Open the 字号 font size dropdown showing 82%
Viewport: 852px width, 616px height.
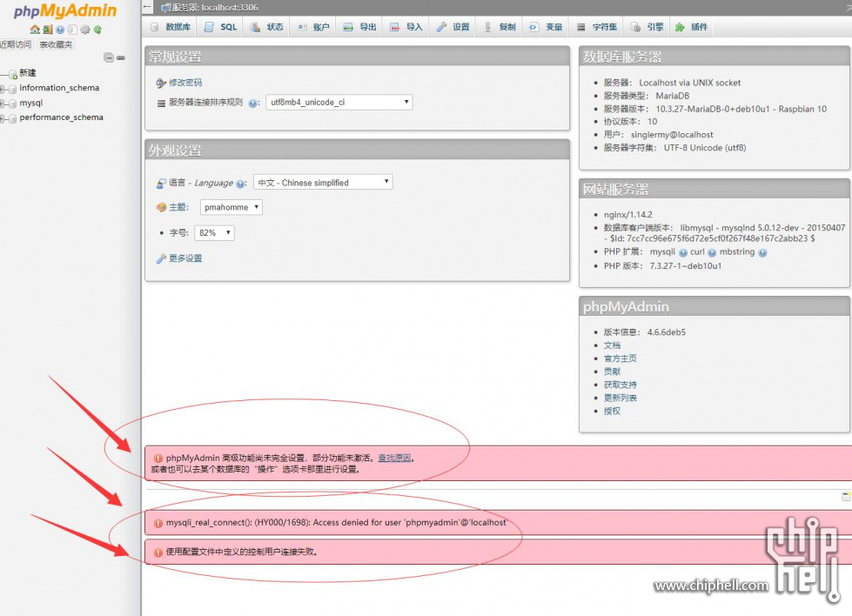point(215,232)
